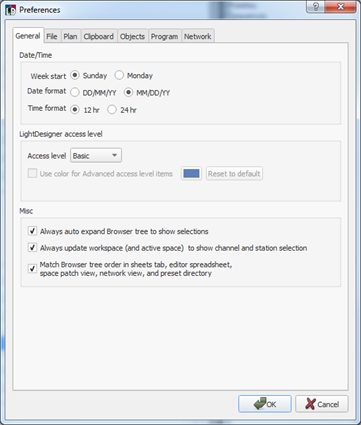
Task: Click the Reset to default button
Action: (x=234, y=173)
